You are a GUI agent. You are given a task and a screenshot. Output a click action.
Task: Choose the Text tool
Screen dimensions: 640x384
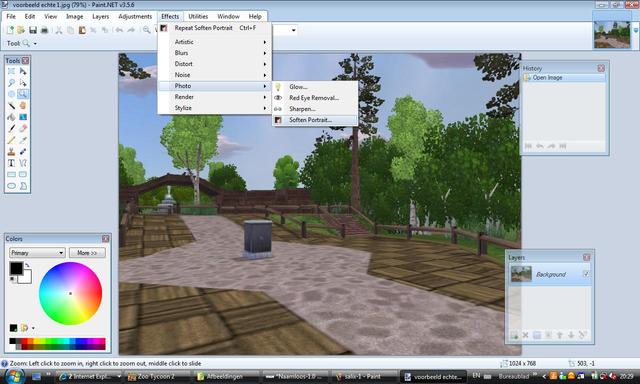point(11,163)
